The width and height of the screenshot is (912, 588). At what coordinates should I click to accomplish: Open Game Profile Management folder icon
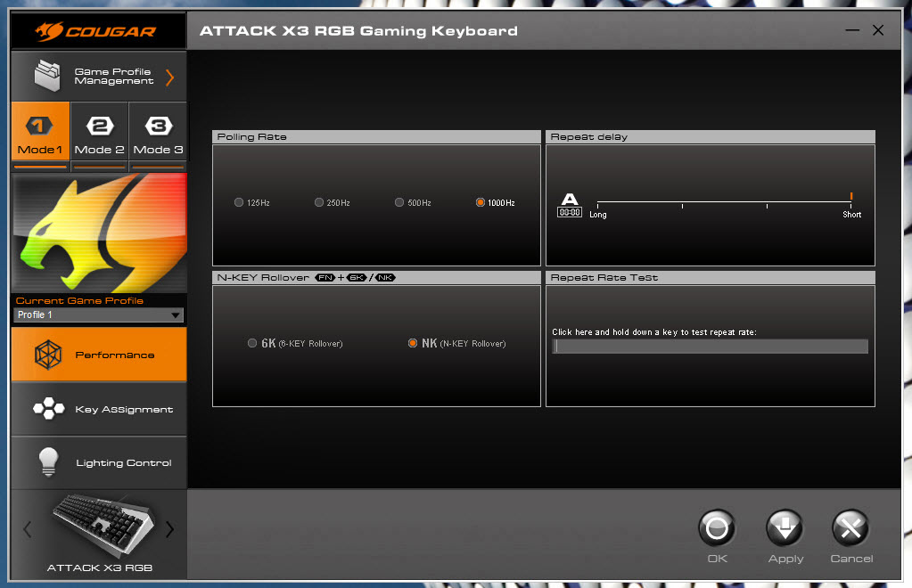47,76
